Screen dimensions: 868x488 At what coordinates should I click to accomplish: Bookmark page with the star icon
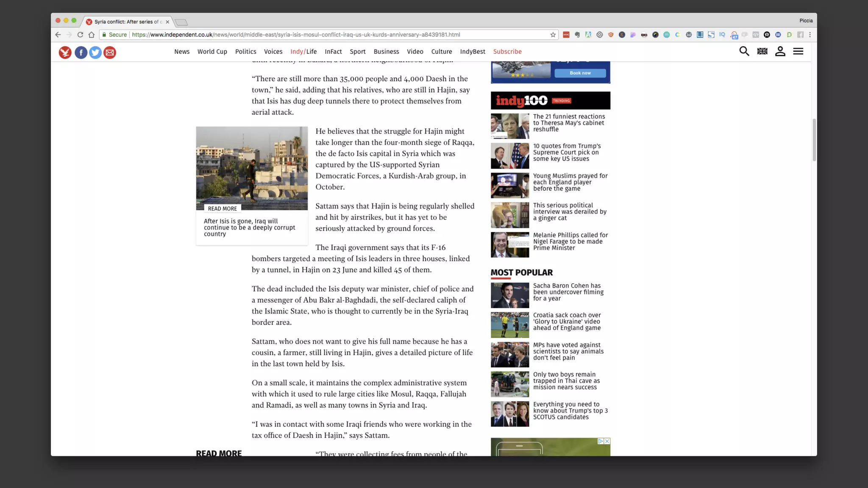[553, 35]
